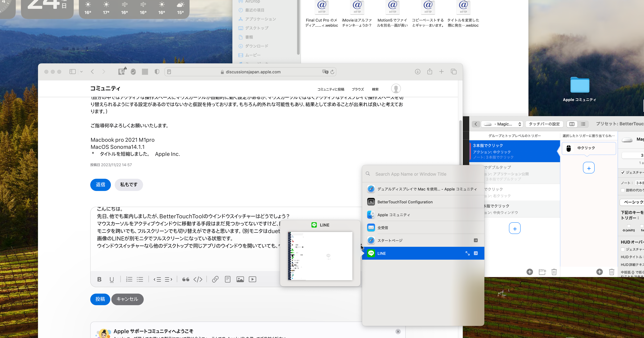Click the insert link icon in the editor

click(215, 279)
